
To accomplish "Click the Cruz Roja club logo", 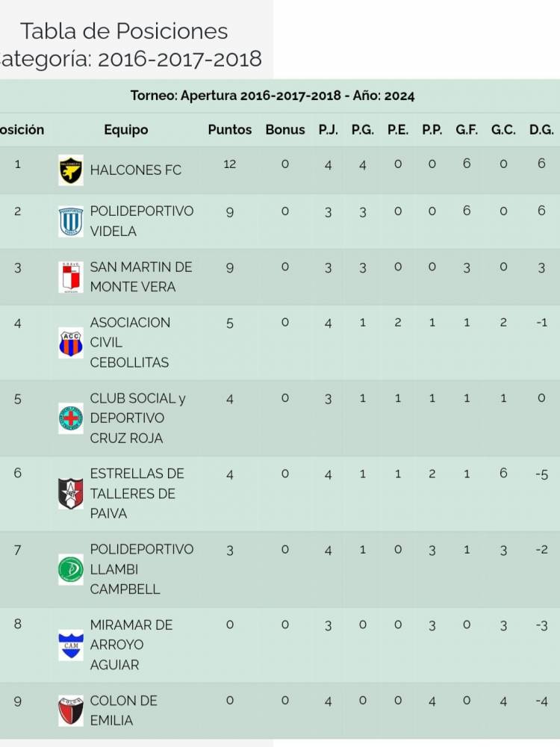I will tap(71, 418).
